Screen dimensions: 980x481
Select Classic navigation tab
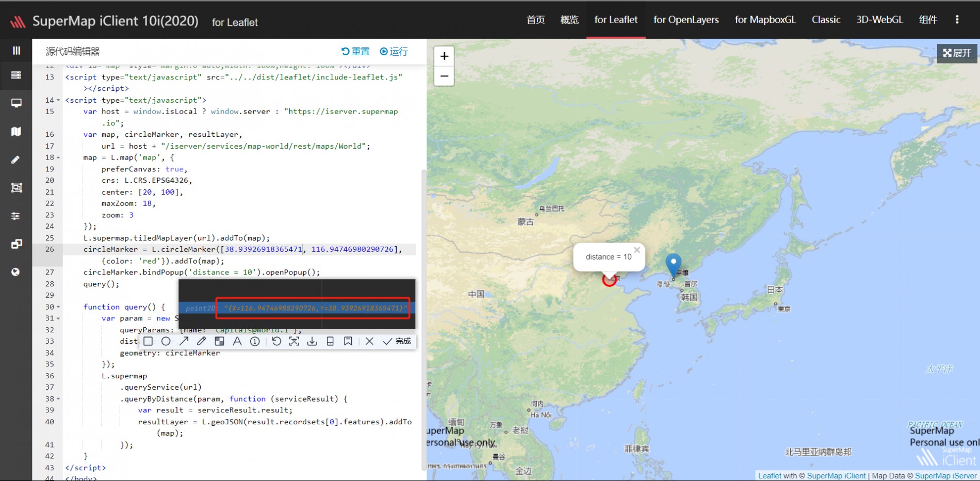coord(826,20)
